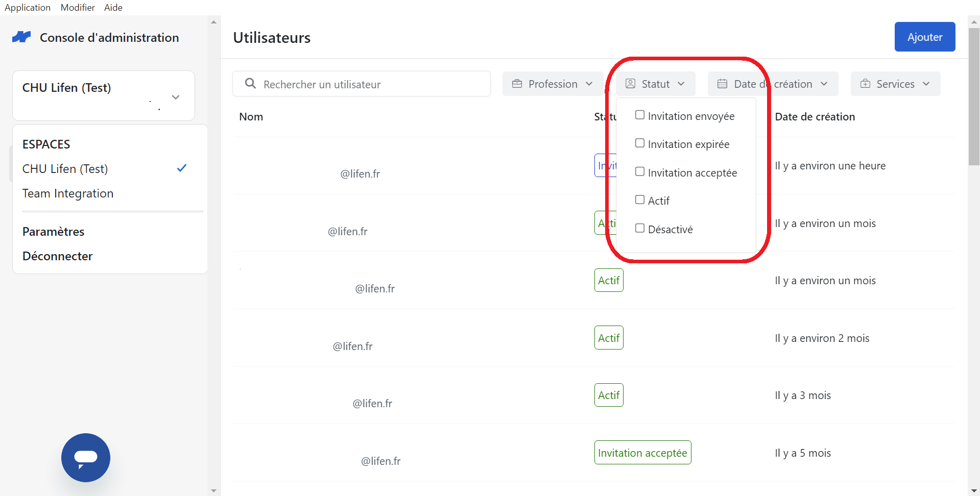The height and width of the screenshot is (496, 980).
Task: Check the Désactivé checkbox
Action: click(x=640, y=228)
